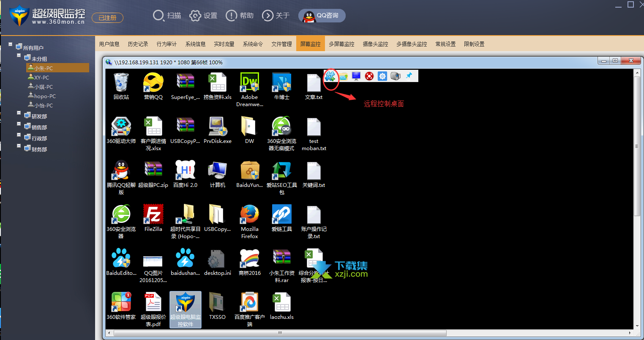644x340 pixels.
Task: Click the 扫描 scan button
Action: [167, 16]
